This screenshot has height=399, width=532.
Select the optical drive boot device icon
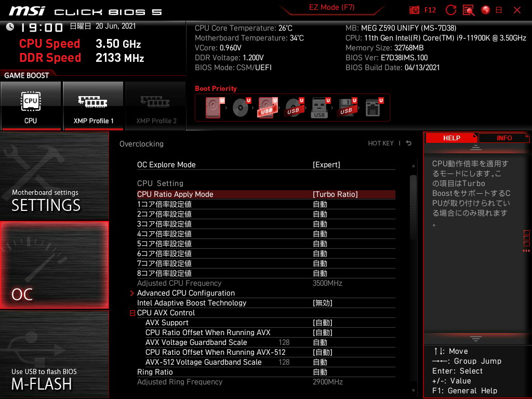[241, 108]
